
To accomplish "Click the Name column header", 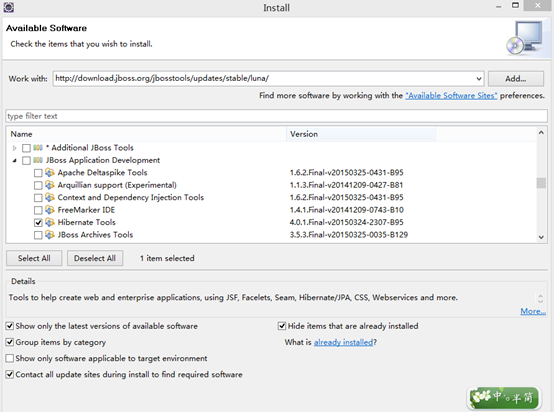I will [x=146, y=134].
